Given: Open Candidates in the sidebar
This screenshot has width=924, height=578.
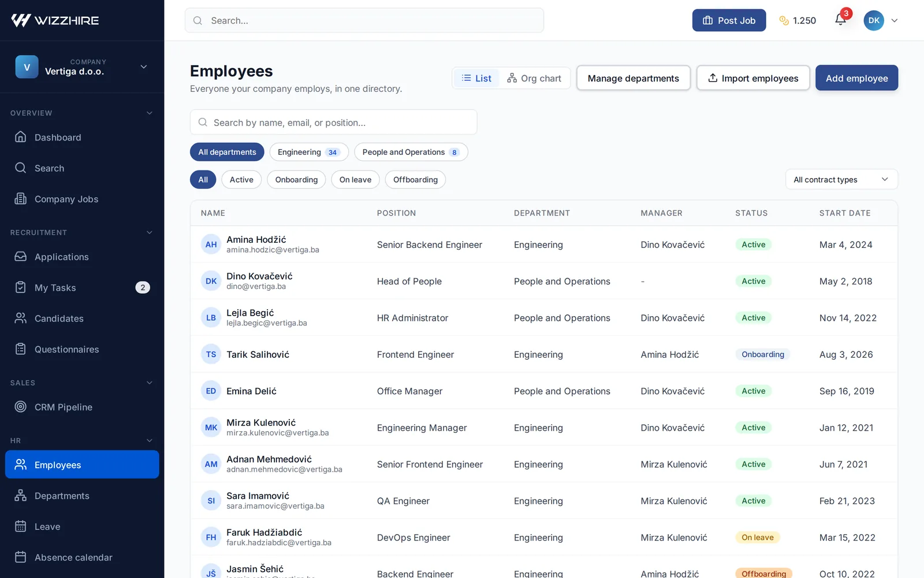Looking at the screenshot, I should 82,318.
